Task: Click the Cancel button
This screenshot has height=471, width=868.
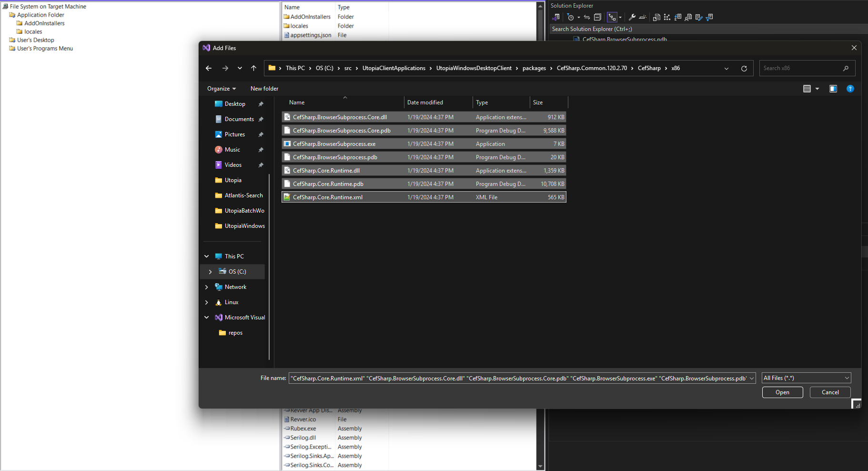Action: [x=830, y=392]
